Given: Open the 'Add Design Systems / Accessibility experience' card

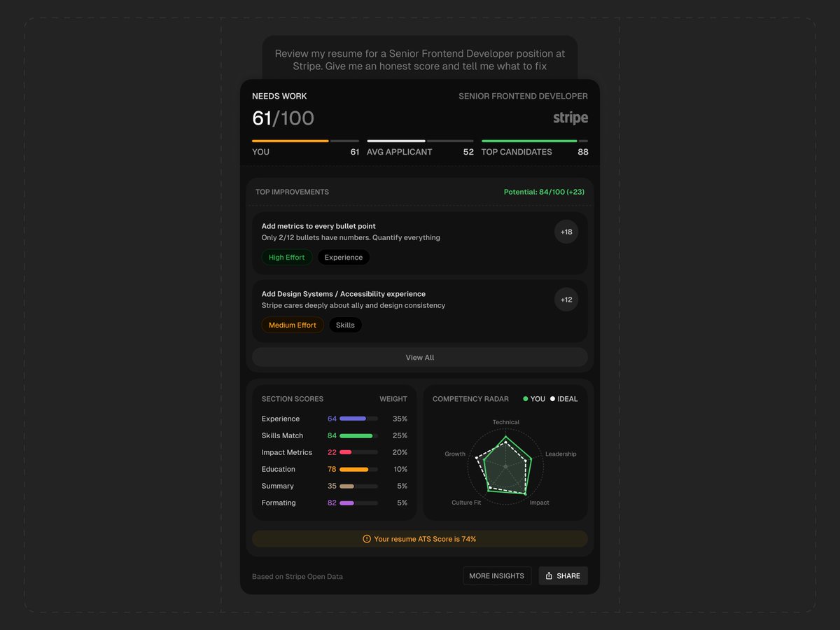Looking at the screenshot, I should [420, 311].
